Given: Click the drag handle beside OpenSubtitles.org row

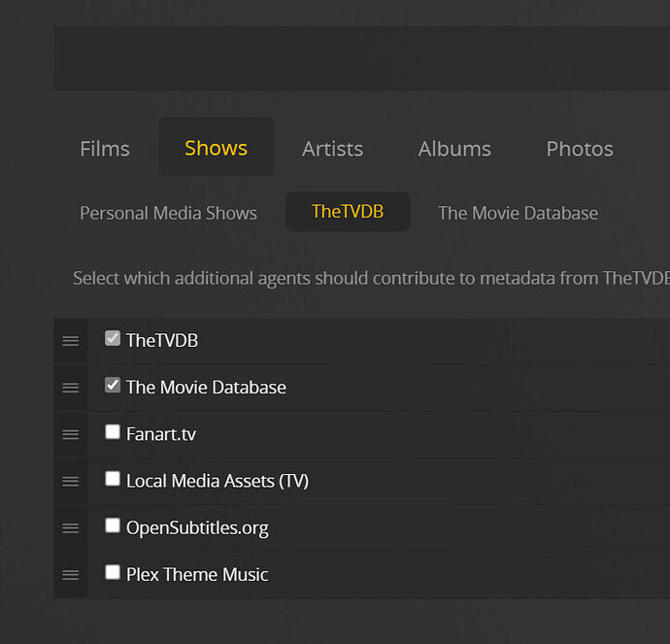Looking at the screenshot, I should click(x=71, y=528).
